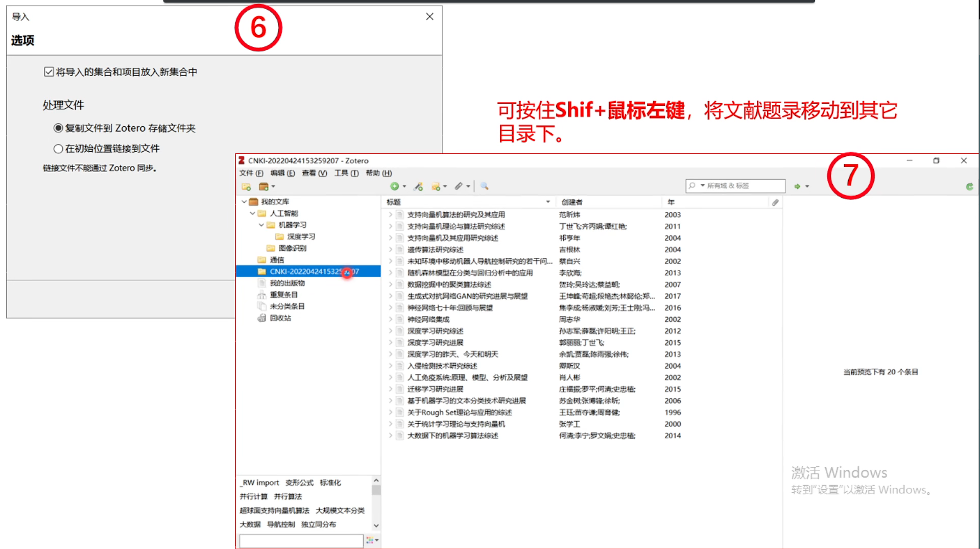Attach a file using the paperclip icon
Viewport: 980px width, 549px height.
pos(459,186)
